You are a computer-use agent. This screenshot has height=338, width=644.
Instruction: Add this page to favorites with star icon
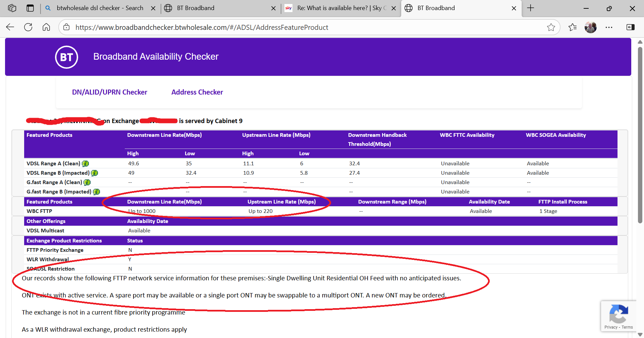551,27
